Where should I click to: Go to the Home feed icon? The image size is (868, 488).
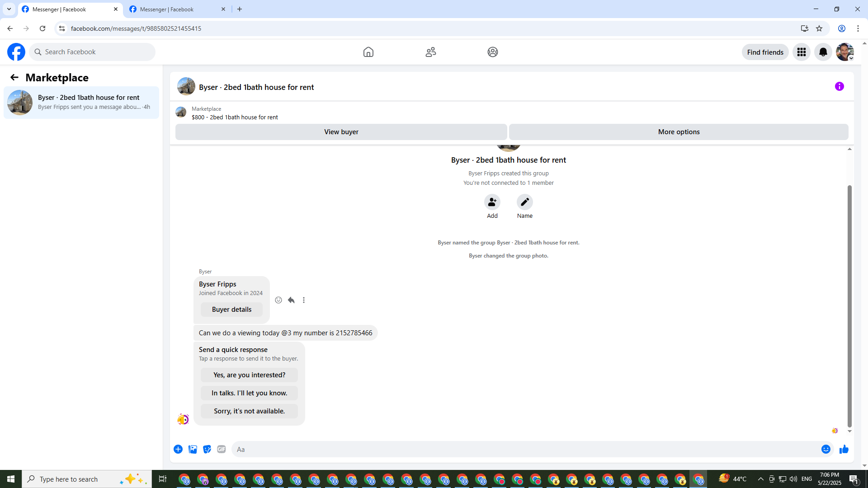pos(368,52)
